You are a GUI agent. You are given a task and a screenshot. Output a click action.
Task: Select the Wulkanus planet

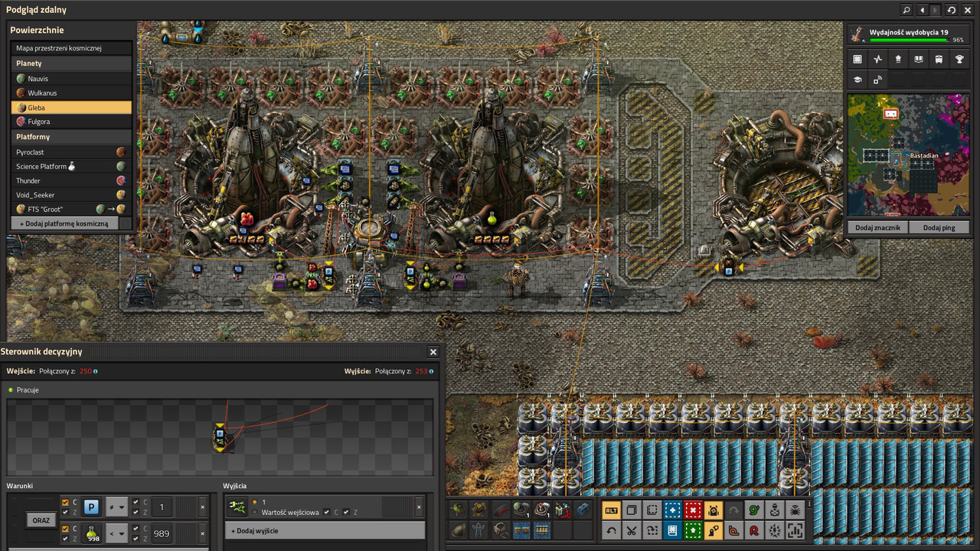point(71,93)
